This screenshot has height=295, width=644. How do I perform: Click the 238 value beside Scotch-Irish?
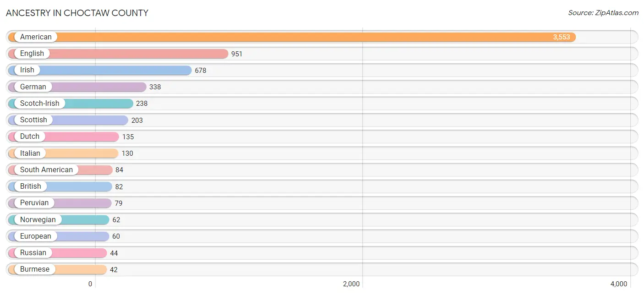[142, 104]
